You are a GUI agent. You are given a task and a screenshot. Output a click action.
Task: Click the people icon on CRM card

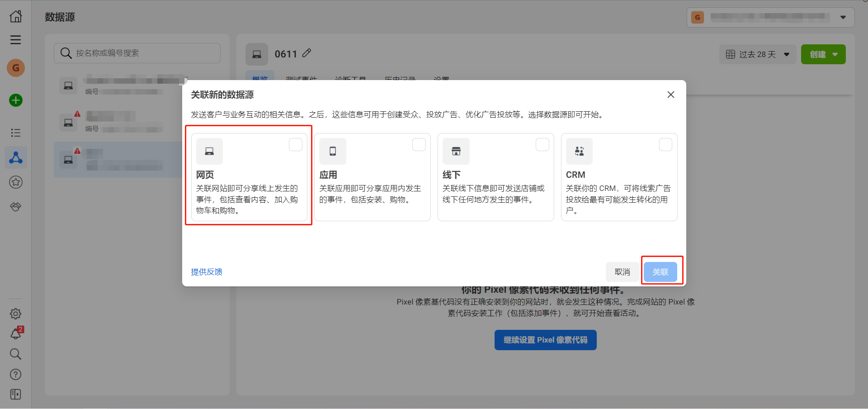(x=579, y=151)
